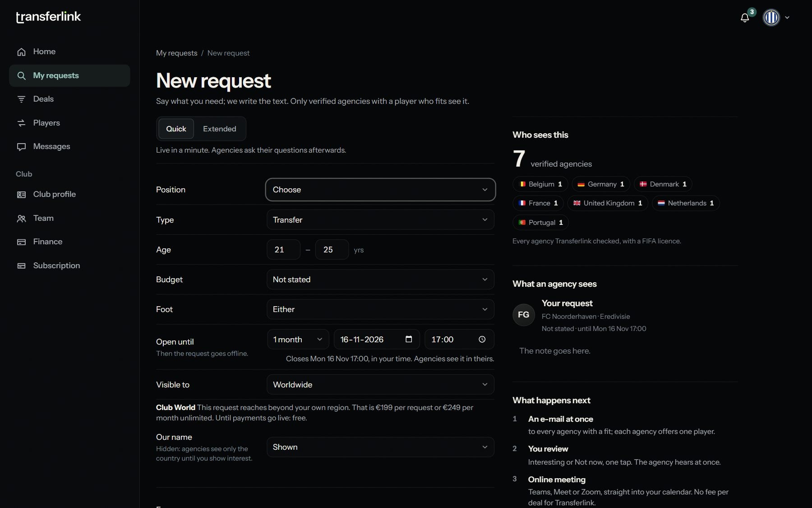Click the Finance icon
Screen dimensions: 812x508
[21, 242]
